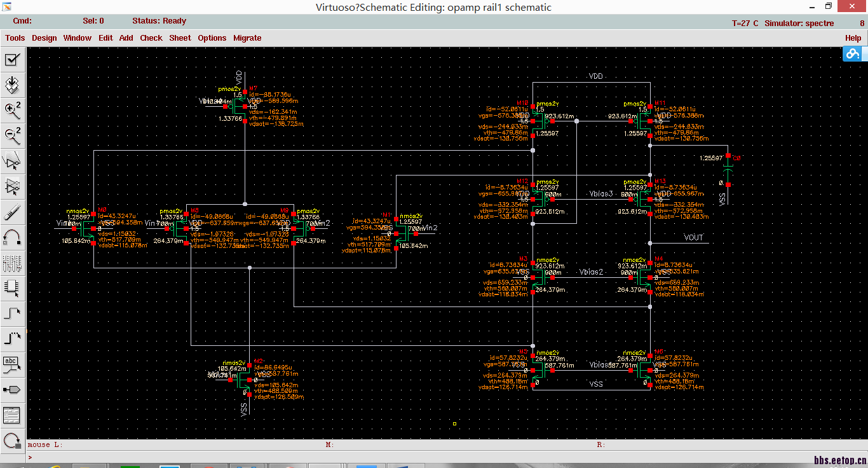Select the Wire Name abc tool
This screenshot has width=868, height=468.
12,364
